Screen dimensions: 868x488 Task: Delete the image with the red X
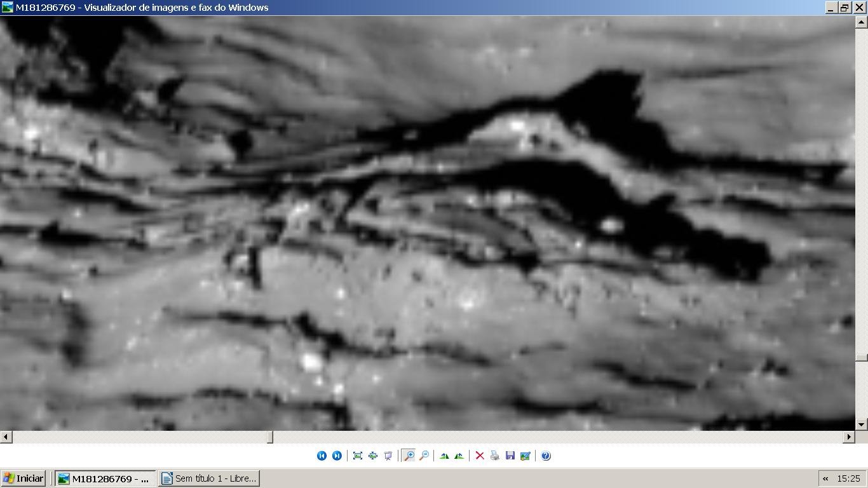click(480, 456)
